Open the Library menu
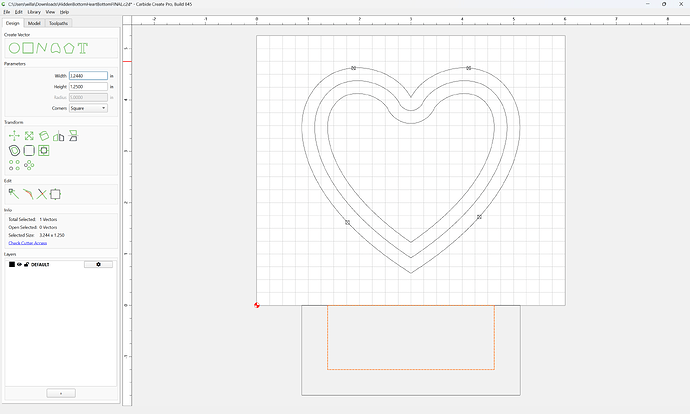 point(34,12)
